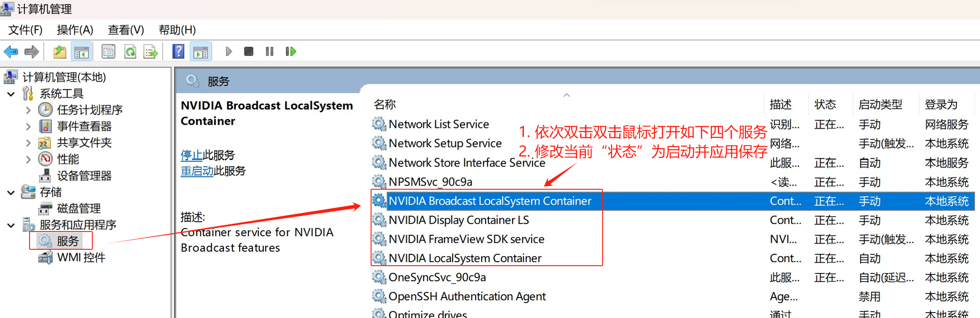Stop the service with the square button

[x=248, y=51]
